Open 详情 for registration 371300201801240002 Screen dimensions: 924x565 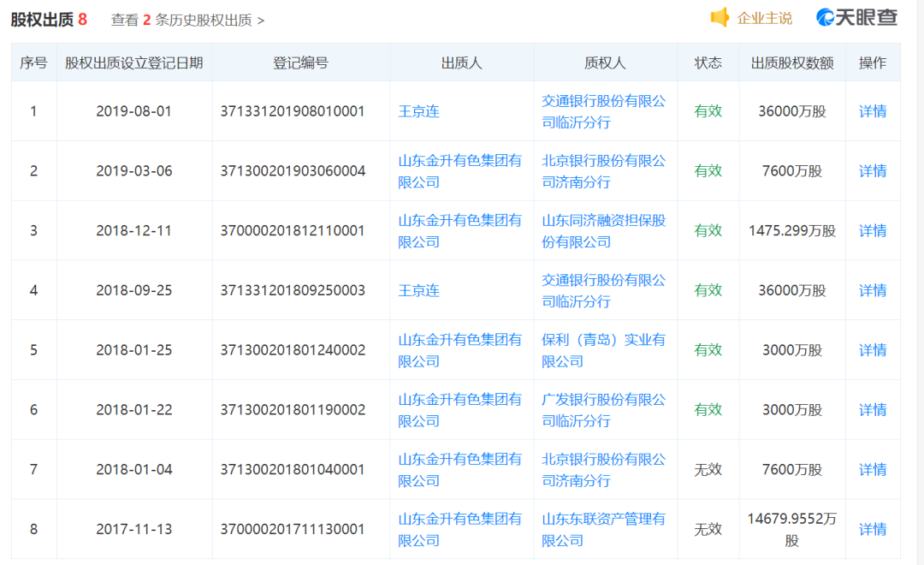[x=872, y=350]
